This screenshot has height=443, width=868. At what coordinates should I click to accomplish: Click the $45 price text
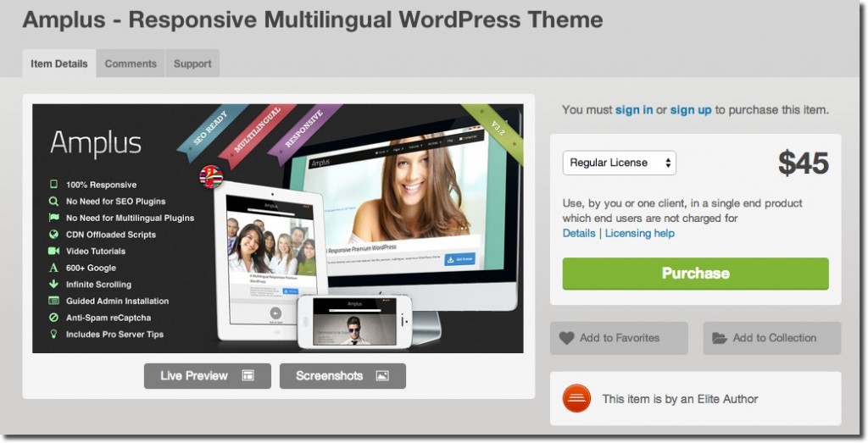[x=804, y=163]
